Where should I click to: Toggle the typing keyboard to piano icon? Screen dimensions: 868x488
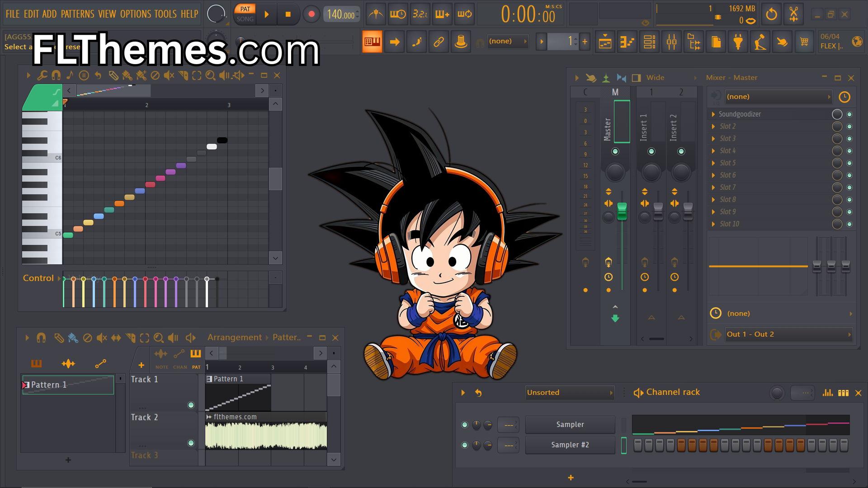point(372,42)
